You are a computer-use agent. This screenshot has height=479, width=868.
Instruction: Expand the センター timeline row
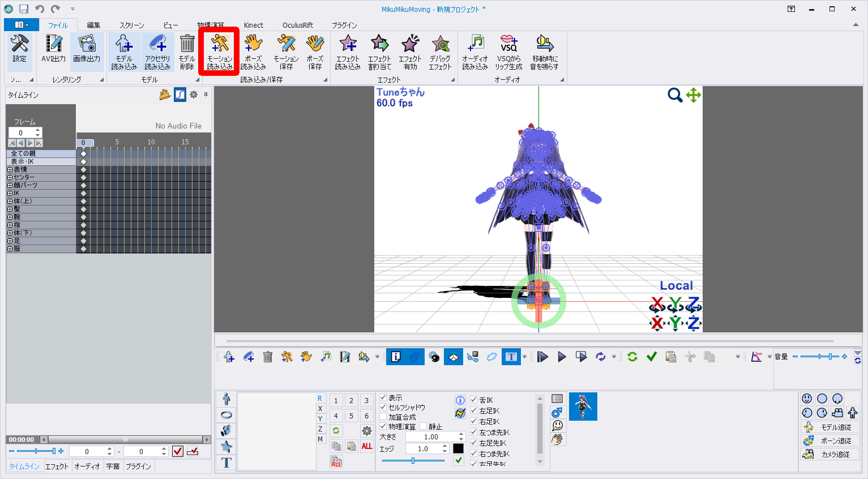[10, 177]
